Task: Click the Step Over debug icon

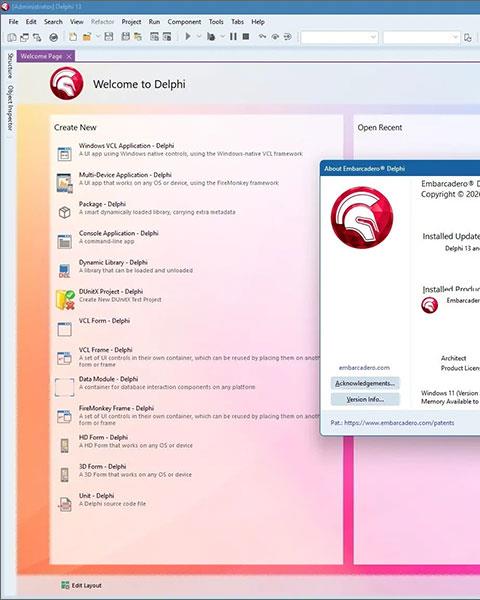Action: pyautogui.click(x=275, y=37)
